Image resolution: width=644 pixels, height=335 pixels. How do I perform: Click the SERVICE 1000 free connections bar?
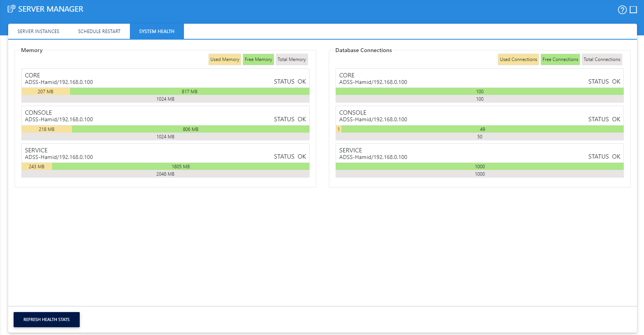pyautogui.click(x=479, y=167)
